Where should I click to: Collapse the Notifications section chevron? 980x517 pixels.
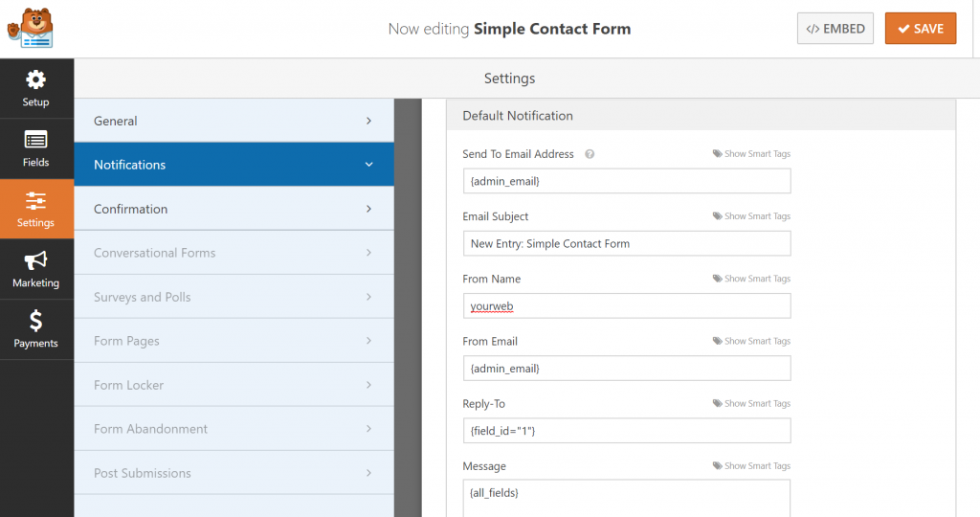(x=368, y=165)
